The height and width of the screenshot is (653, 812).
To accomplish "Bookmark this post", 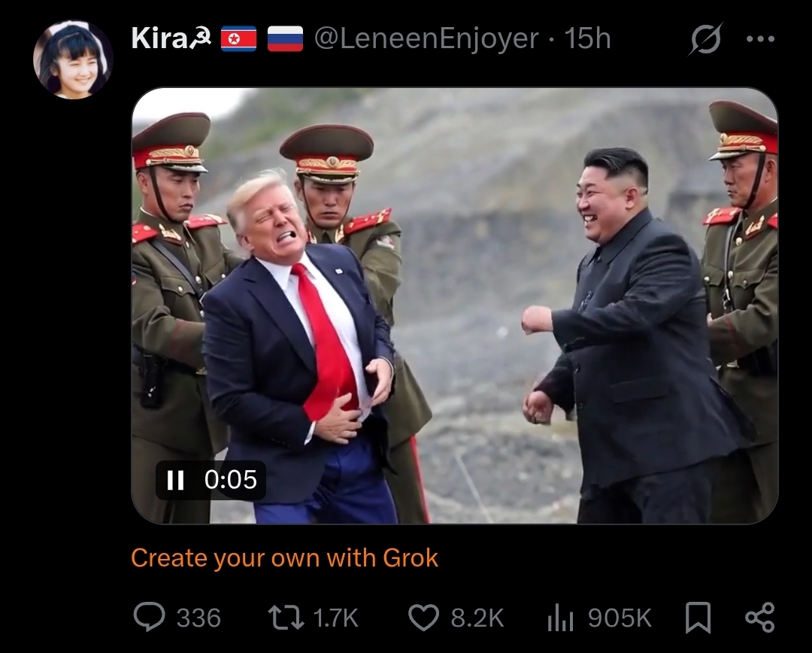I will coord(698,618).
